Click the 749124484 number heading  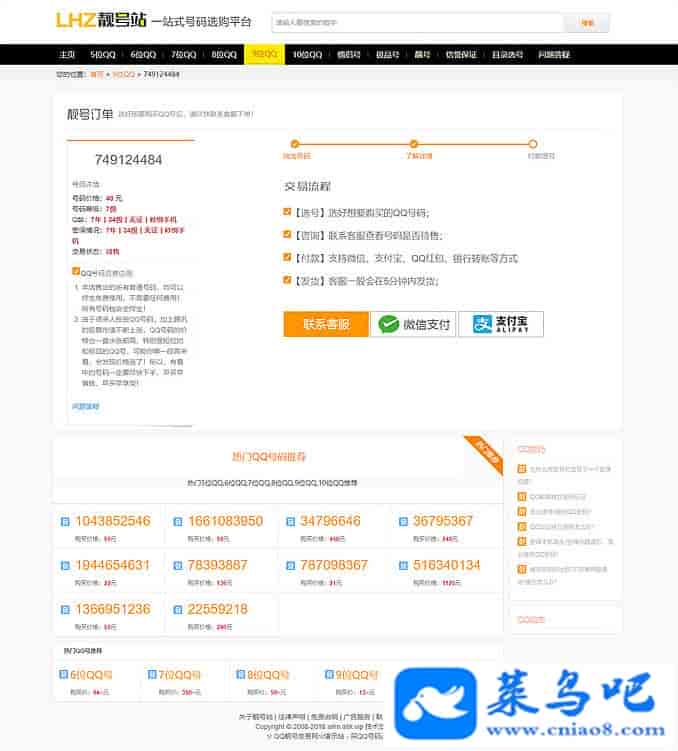(x=128, y=159)
